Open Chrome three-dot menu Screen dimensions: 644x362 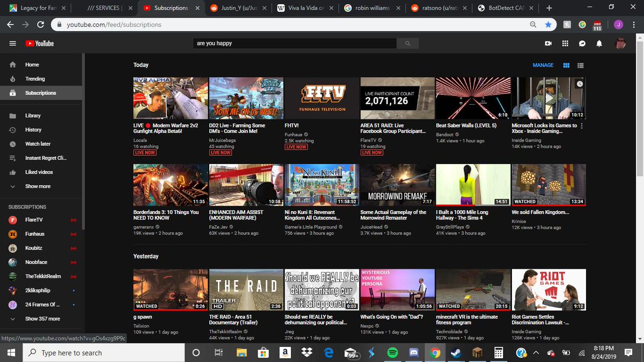click(633, 25)
